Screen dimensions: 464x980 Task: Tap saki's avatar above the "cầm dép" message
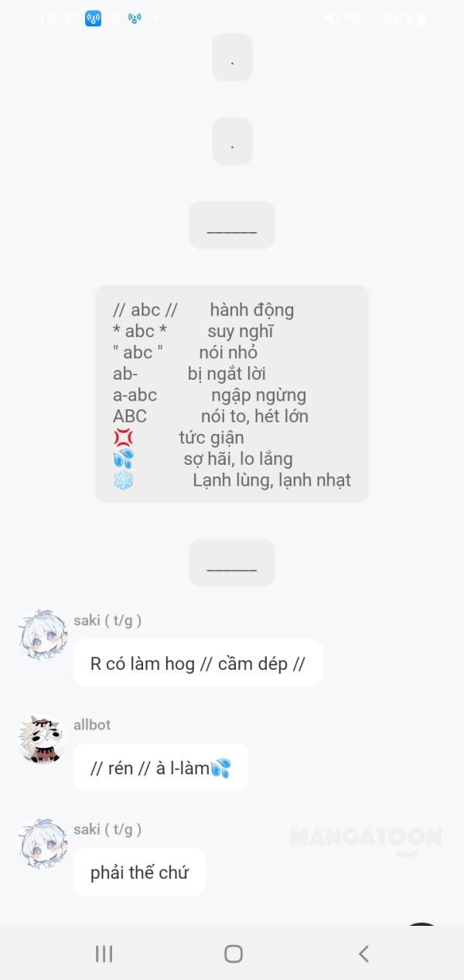(43, 634)
